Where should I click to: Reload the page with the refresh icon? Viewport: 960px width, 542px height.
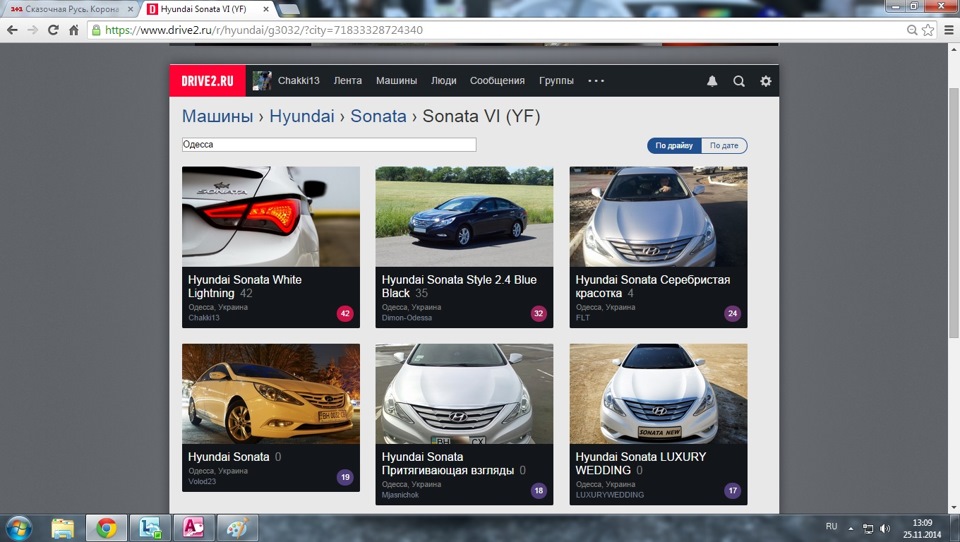tap(53, 30)
